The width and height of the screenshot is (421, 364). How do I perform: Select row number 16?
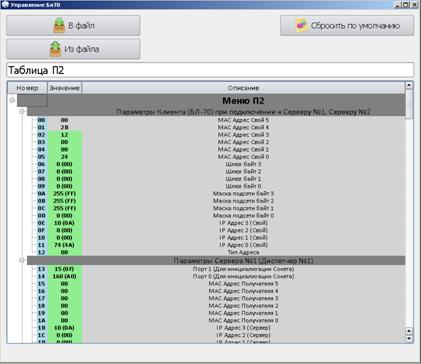coord(41,291)
